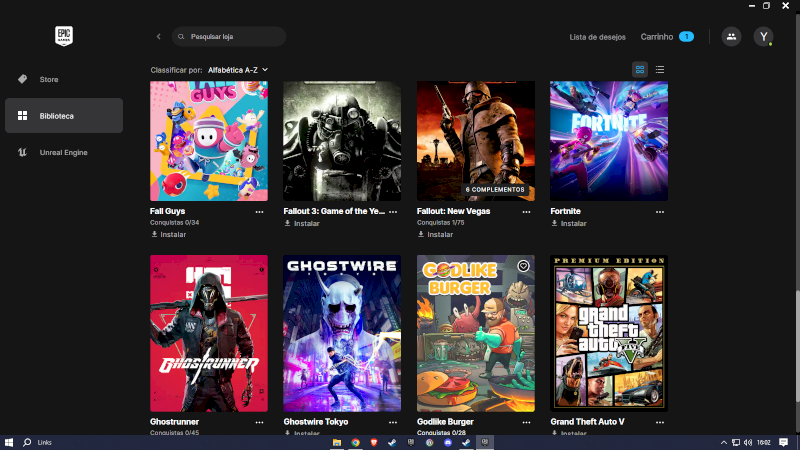Open Ghostrunner three-dot options menu
800x450 pixels.
coord(259,422)
